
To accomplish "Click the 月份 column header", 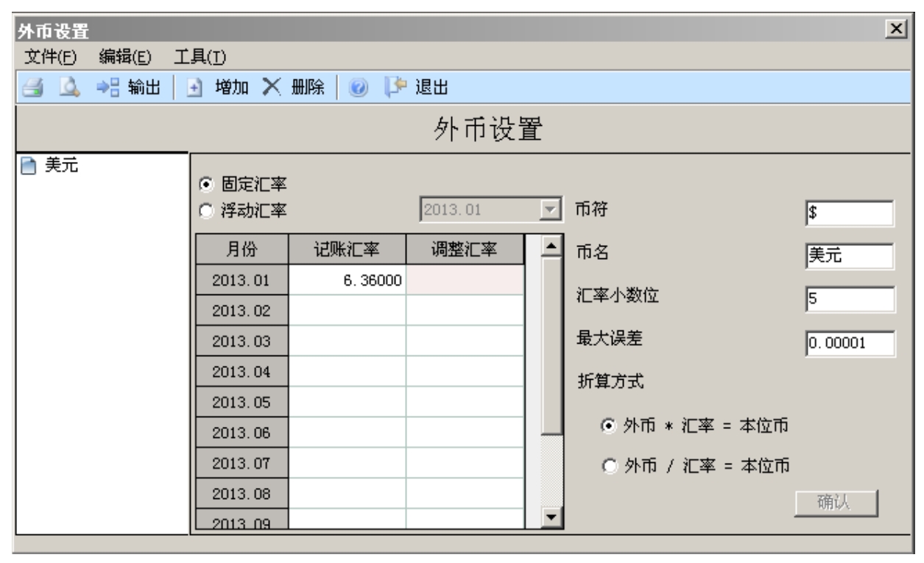I will pyautogui.click(x=241, y=249).
